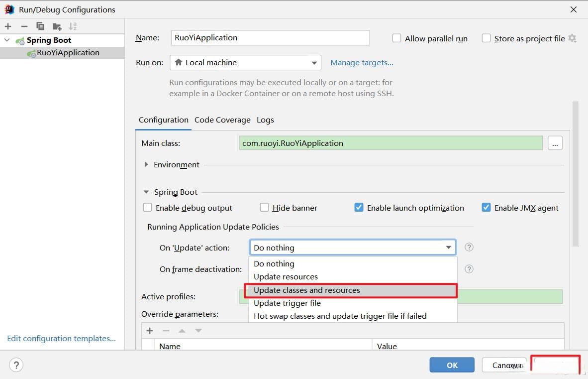Click the Value column header
The height and width of the screenshot is (379, 588).
pyautogui.click(x=468, y=346)
